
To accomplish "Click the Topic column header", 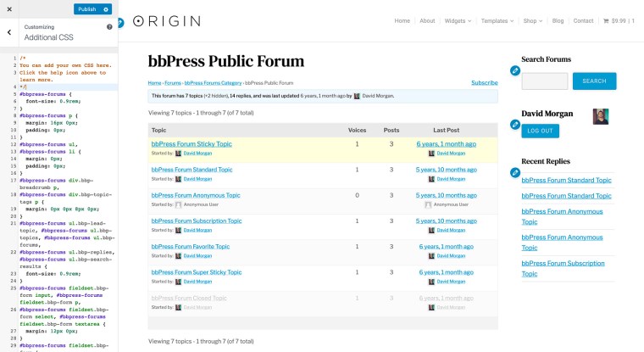I will coord(159,130).
